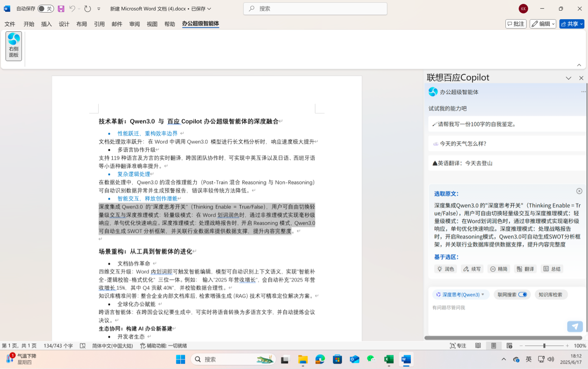Switch to the 布局 Layout tab

pyautogui.click(x=82, y=24)
